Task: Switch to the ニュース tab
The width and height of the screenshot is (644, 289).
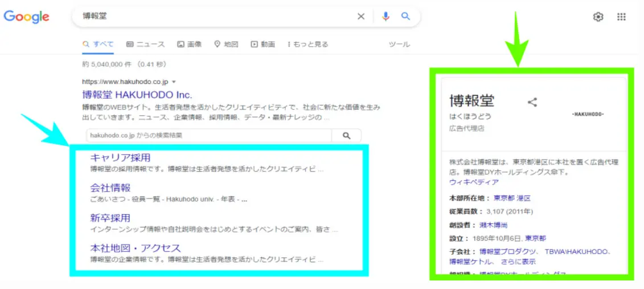Action: click(x=145, y=44)
